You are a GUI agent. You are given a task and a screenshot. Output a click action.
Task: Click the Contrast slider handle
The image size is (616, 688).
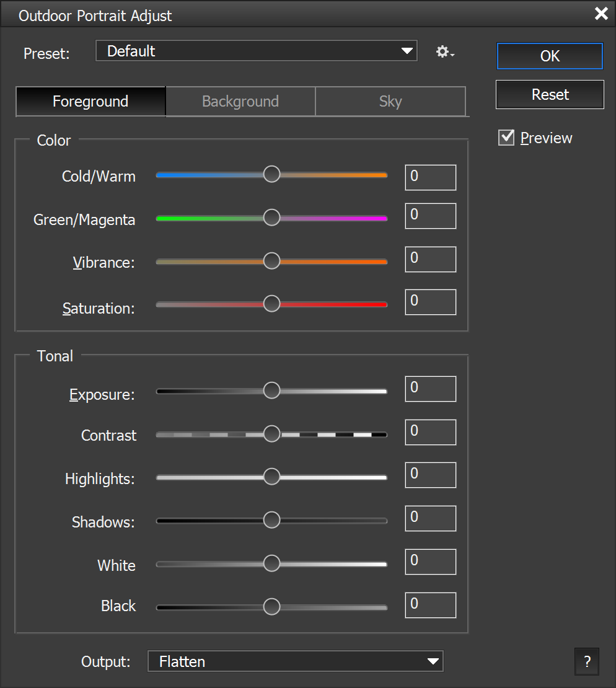tap(271, 434)
